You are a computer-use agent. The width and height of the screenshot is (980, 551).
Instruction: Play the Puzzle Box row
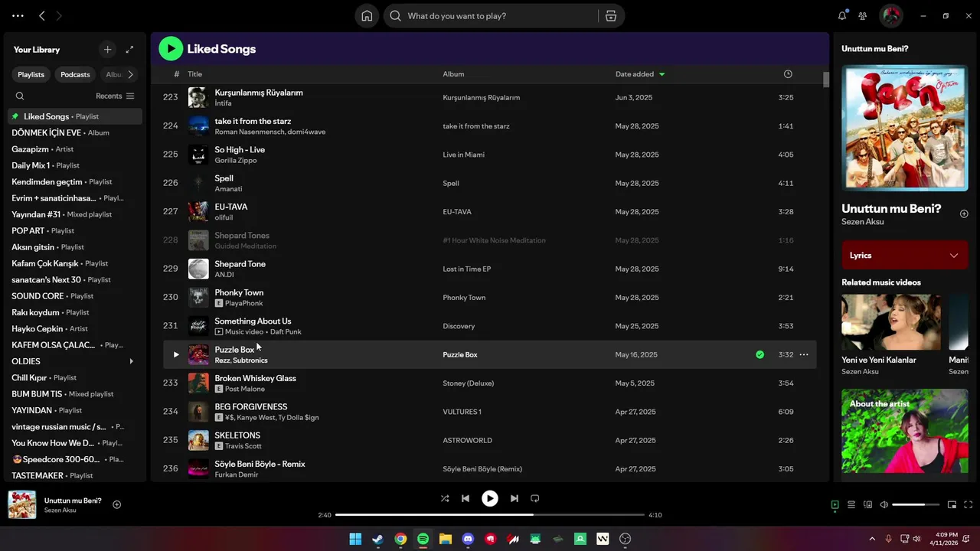(x=175, y=355)
